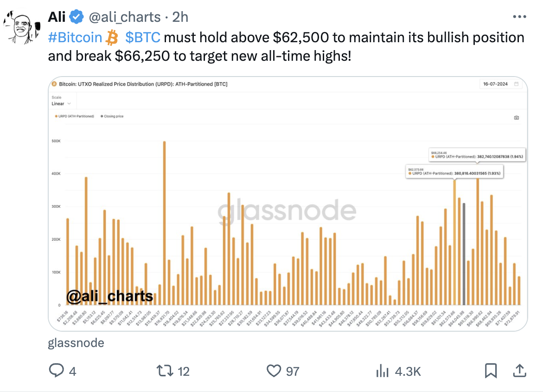This screenshot has height=392, width=543.
Task: Open the three-dot more options menu
Action: coord(519,17)
